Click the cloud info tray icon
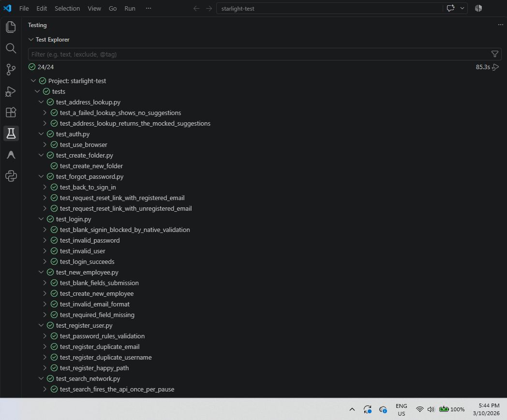507x420 pixels. 383,410
